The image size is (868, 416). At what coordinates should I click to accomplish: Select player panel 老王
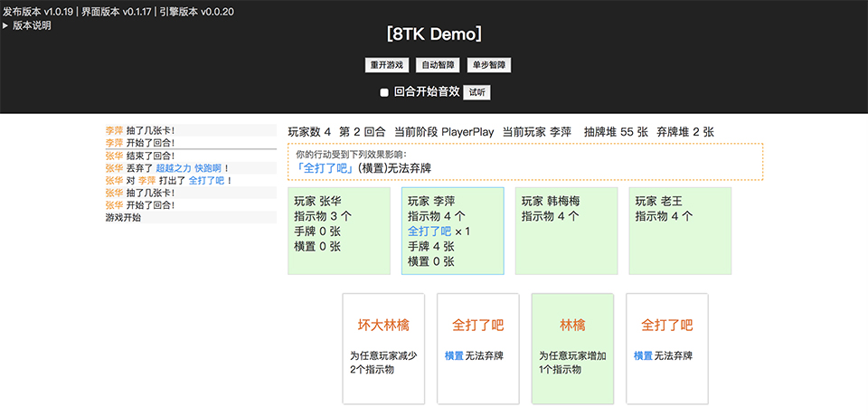[680, 231]
